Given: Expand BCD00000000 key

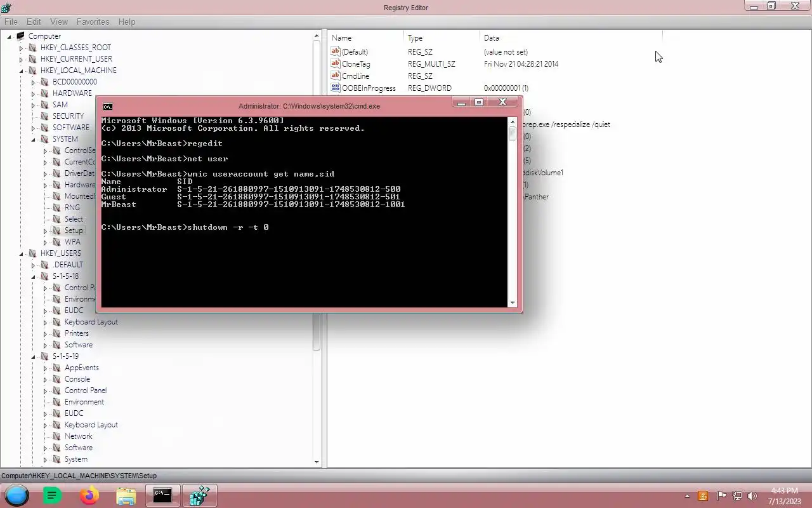Looking at the screenshot, I should coord(33,82).
